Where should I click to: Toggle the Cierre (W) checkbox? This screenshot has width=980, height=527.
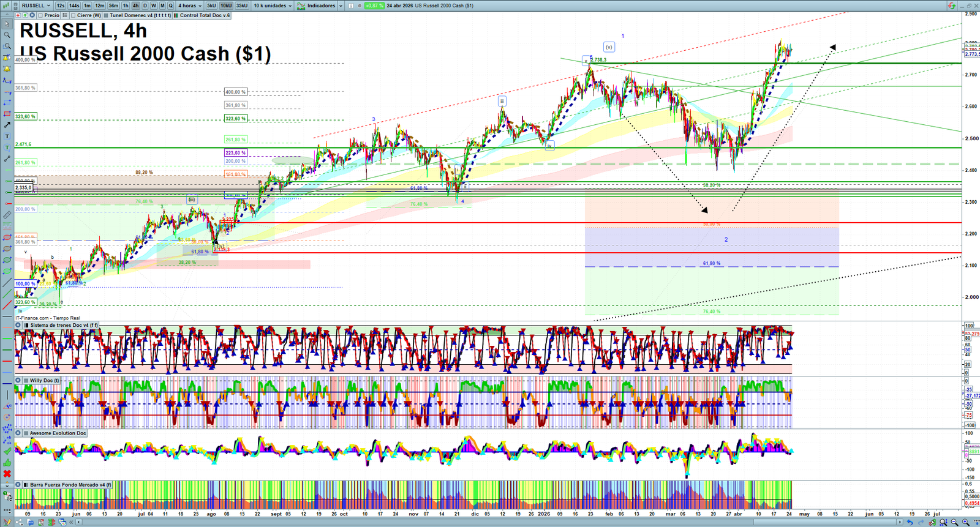pyautogui.click(x=73, y=15)
